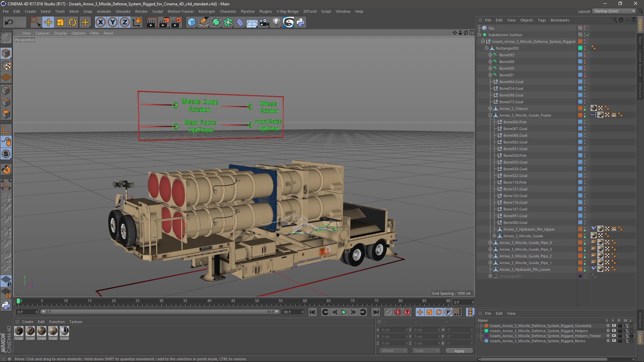Image resolution: width=644 pixels, height=362 pixels.
Task: Select Make Editable icon in left sidebar
Action: (6, 38)
